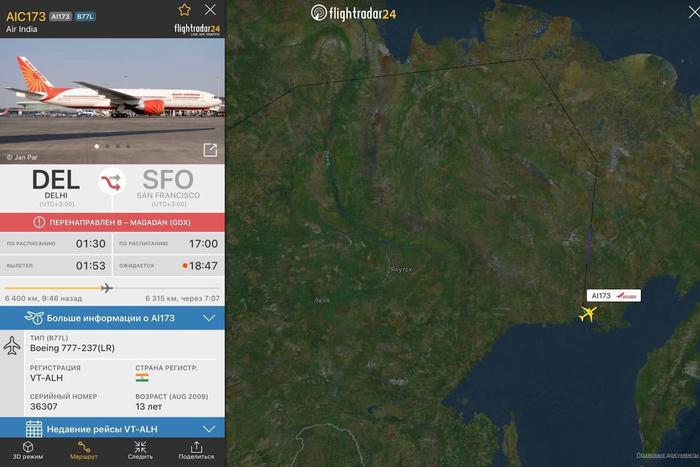
Task: Add flight AIC173 to favorites with star
Action: 184,10
